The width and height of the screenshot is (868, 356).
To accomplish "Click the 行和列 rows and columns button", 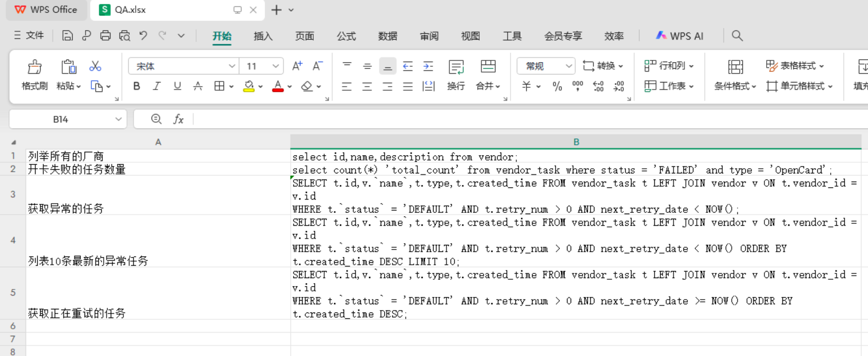I will [669, 66].
